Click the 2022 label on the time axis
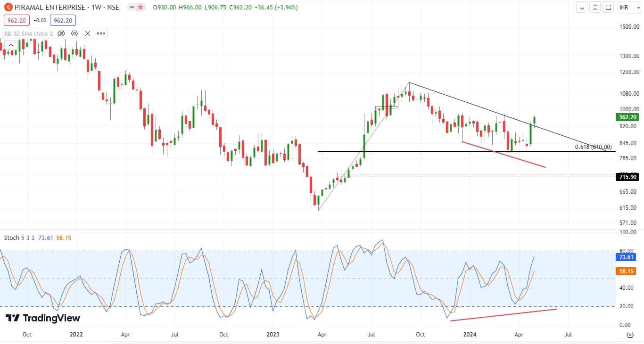The image size is (644, 344). pos(76,335)
